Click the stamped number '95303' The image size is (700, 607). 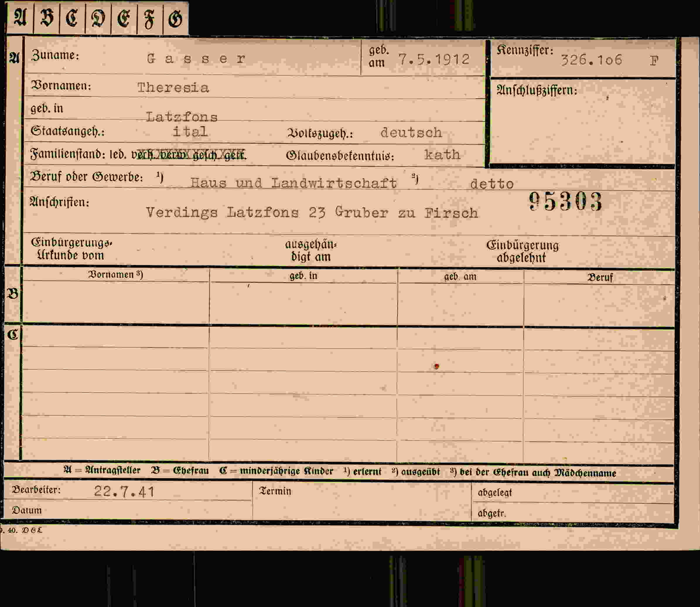click(x=565, y=201)
